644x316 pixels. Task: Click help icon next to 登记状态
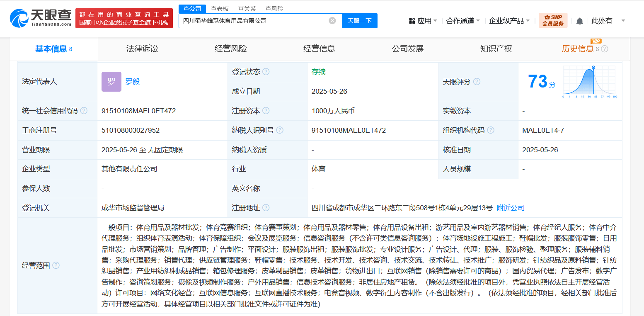[266, 72]
